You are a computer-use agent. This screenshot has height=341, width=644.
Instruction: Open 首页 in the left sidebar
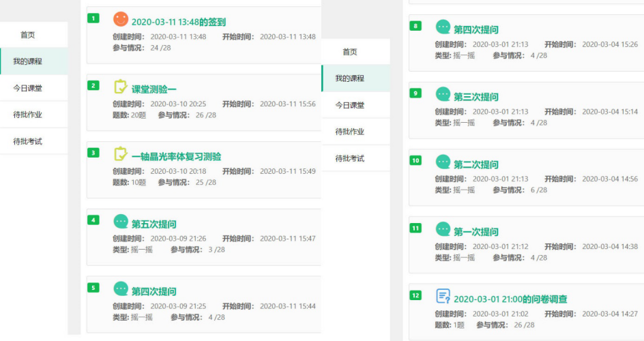coord(33,35)
